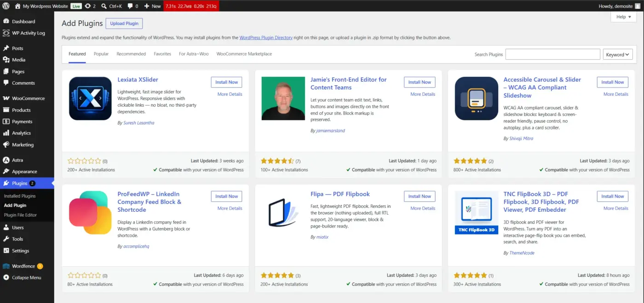644x303 pixels.
Task: Switch to the Popular tab
Action: (x=101, y=54)
